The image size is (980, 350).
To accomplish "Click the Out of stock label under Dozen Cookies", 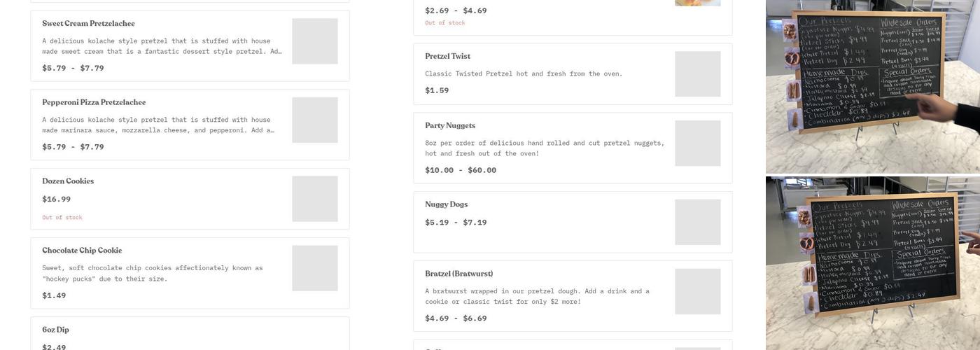I will tap(62, 218).
